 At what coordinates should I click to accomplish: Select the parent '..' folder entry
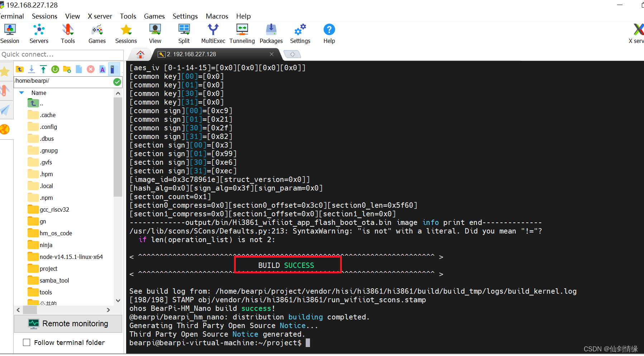point(35,104)
